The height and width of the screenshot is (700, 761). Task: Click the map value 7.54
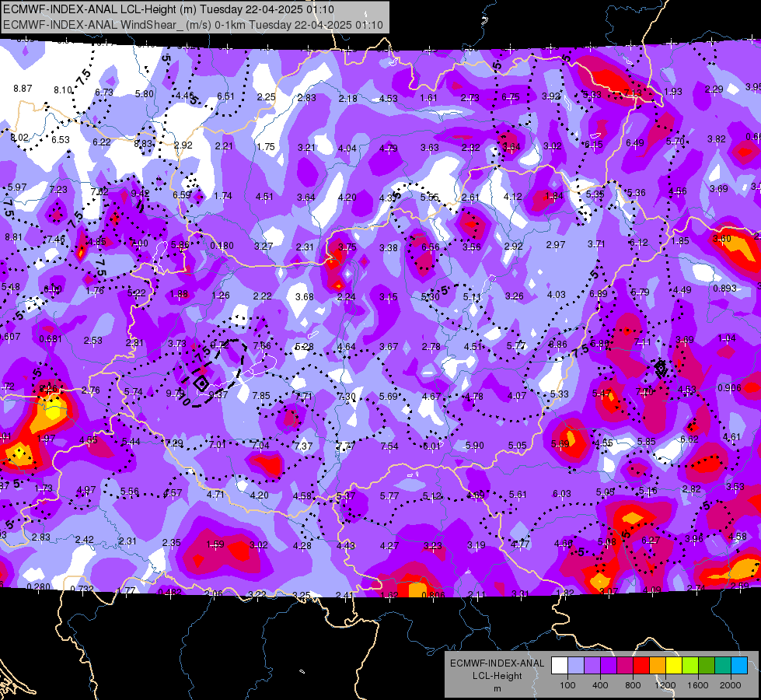point(389,446)
